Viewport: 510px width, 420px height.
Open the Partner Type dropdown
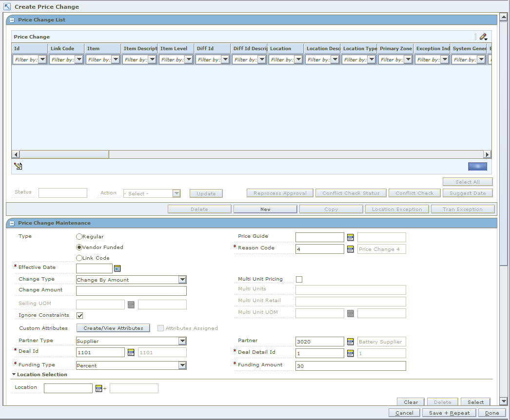point(182,341)
